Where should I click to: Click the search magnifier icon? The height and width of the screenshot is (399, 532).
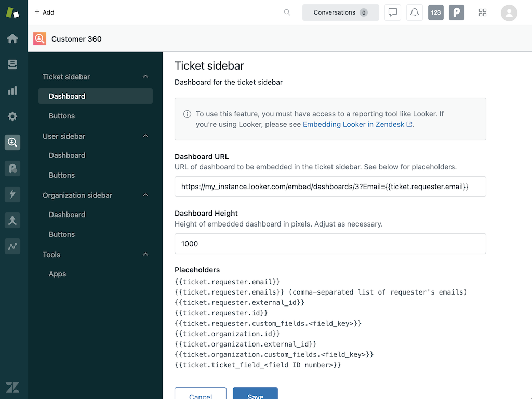coord(287,12)
